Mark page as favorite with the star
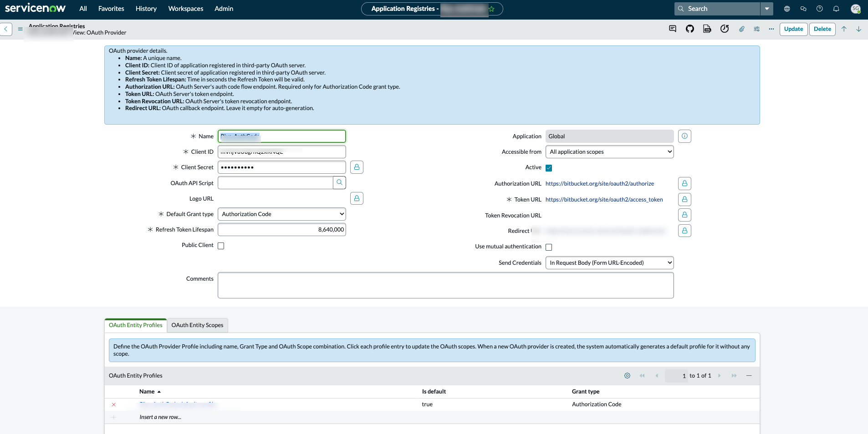868x434 pixels. pos(491,9)
